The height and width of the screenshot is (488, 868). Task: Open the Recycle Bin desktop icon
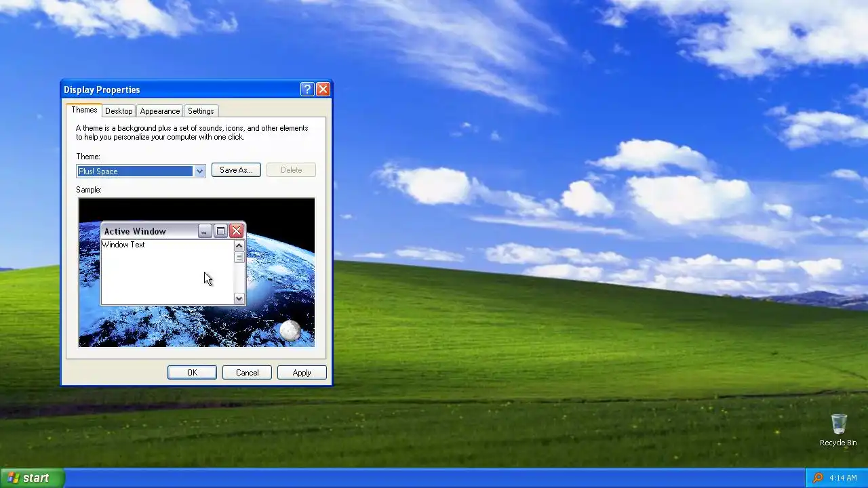point(838,430)
